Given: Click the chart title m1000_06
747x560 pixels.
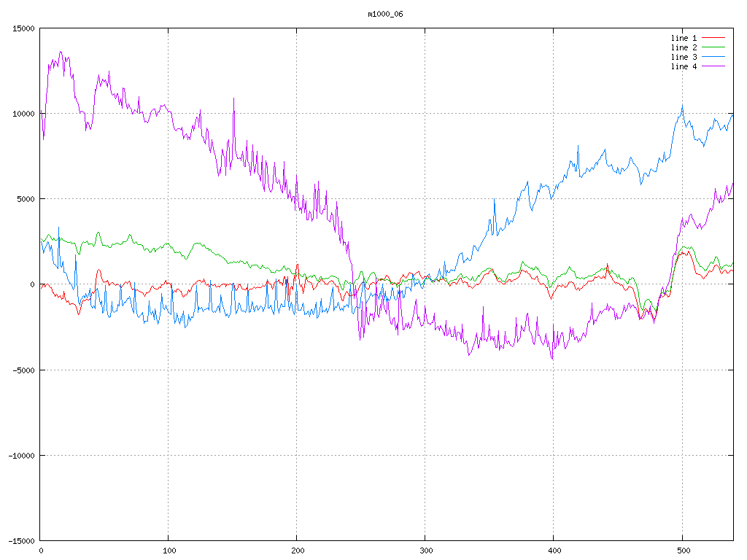Looking at the screenshot, I should coord(385,14).
